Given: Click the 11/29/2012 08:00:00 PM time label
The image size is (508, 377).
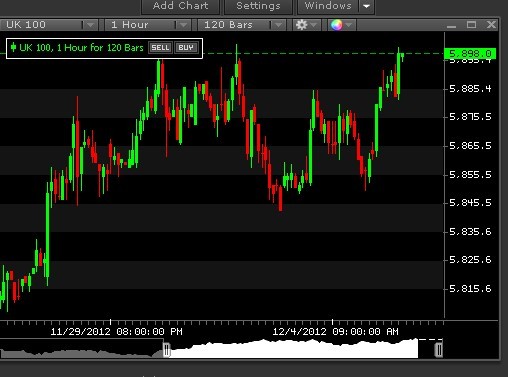Looking at the screenshot, I should (116, 332).
